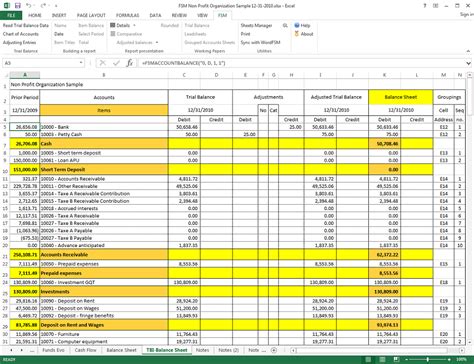Cancel formula entry with the X icon
This screenshot has width=474, height=364.
click(103, 63)
